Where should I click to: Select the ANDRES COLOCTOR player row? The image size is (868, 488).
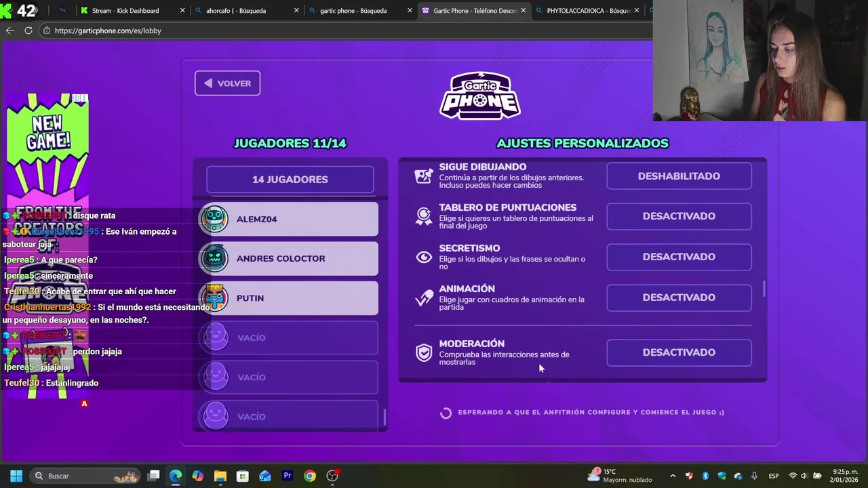(289, 258)
